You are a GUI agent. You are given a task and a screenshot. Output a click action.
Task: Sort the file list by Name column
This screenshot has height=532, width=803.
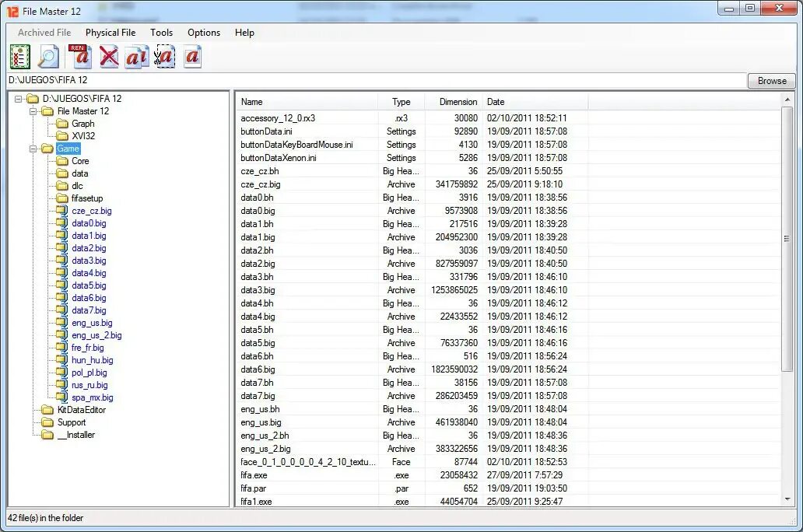(x=307, y=102)
